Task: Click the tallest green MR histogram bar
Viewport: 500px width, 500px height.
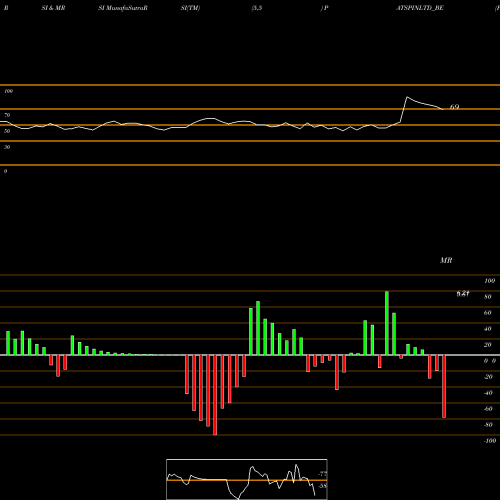Action: tap(387, 323)
